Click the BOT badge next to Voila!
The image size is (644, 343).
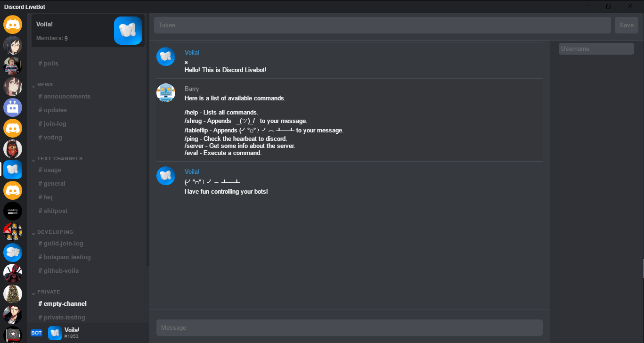pos(36,333)
